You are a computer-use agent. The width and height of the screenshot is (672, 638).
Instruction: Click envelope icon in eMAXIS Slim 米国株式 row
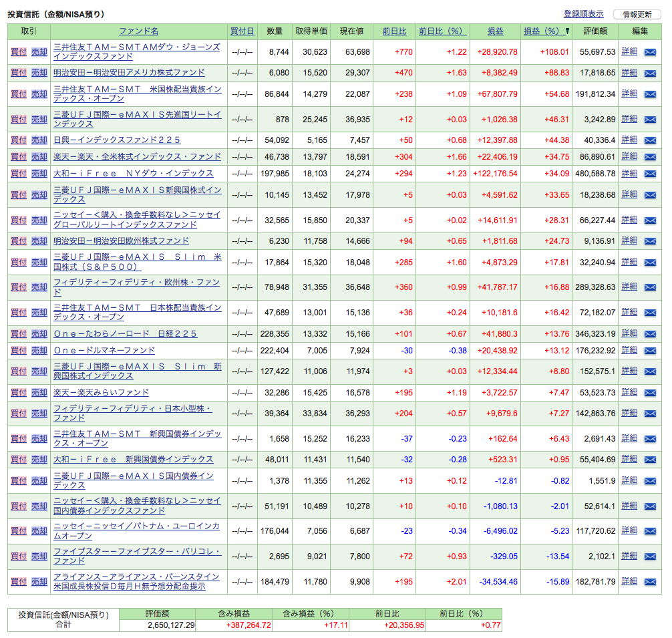[x=650, y=263]
